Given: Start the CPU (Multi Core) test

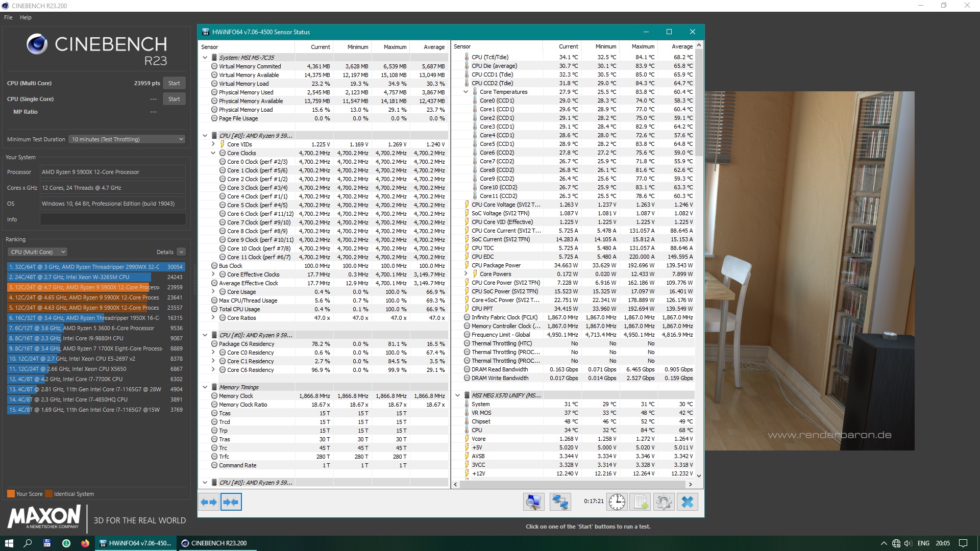Looking at the screenshot, I should click(x=174, y=83).
